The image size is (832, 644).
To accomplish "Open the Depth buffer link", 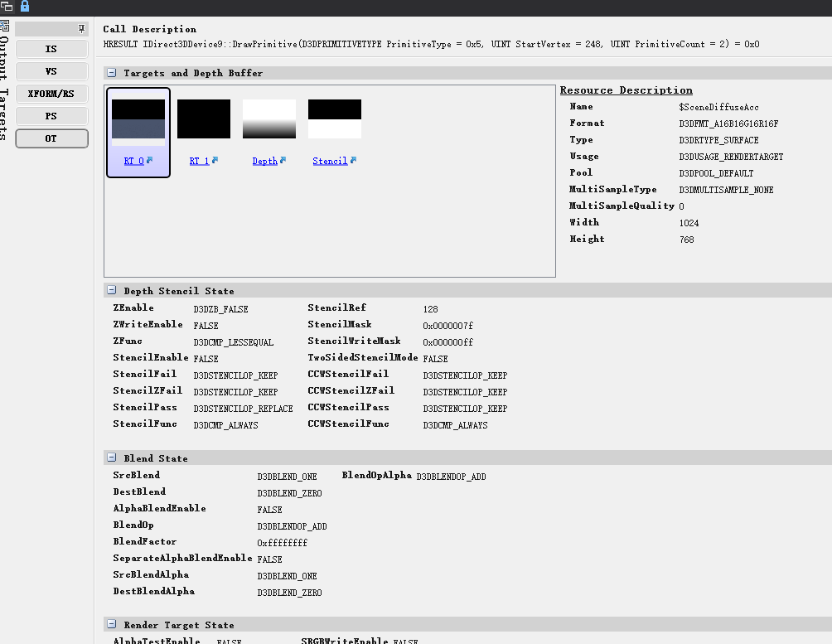I will (265, 161).
